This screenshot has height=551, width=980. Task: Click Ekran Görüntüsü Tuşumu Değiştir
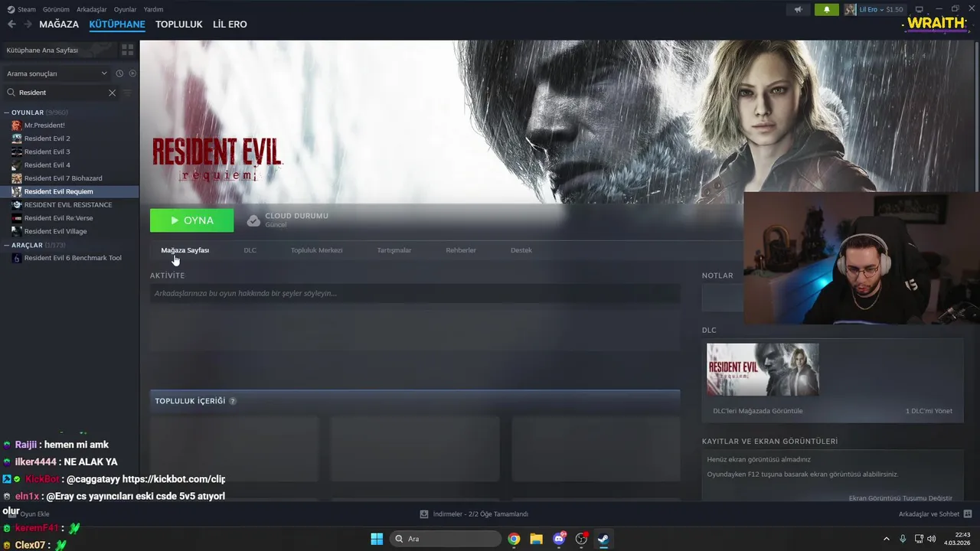coord(900,498)
